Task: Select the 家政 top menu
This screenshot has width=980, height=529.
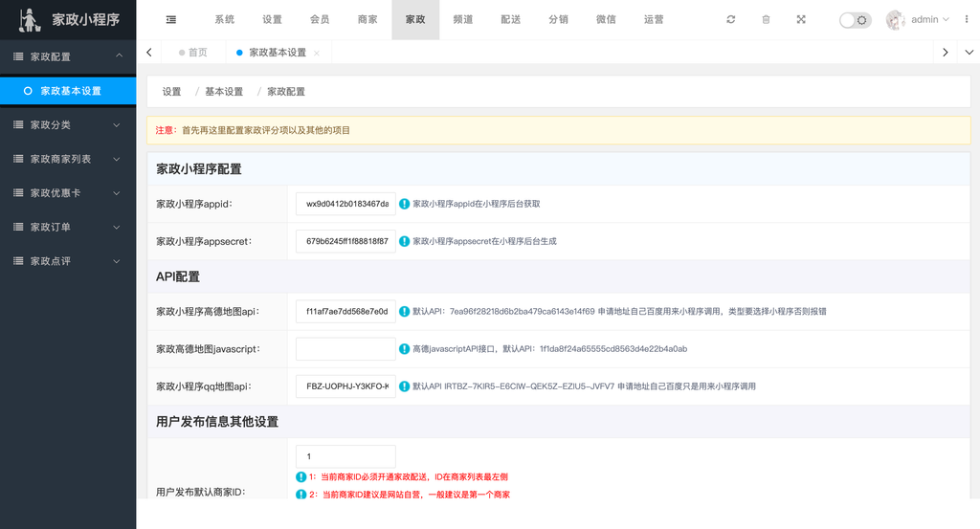Action: click(x=415, y=20)
